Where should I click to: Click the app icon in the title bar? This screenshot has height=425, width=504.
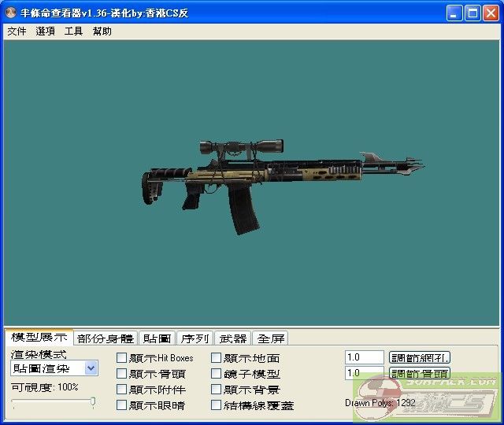pyautogui.click(x=11, y=13)
